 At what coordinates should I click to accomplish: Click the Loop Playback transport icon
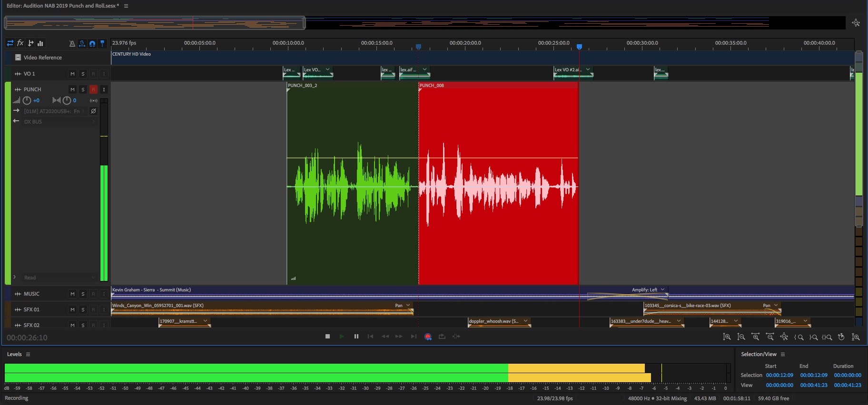click(x=442, y=337)
